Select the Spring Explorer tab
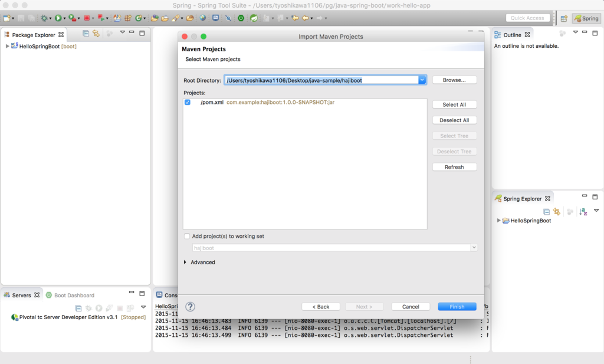 click(x=523, y=199)
